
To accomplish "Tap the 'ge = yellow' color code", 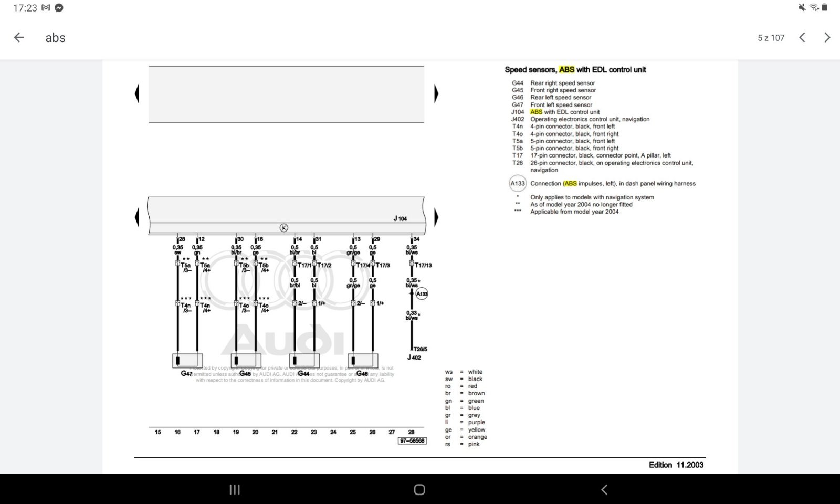I will click(465, 429).
